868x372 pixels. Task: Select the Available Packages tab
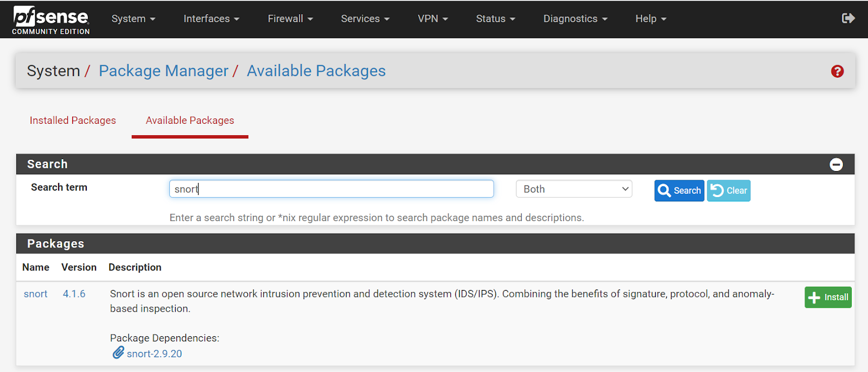[x=190, y=121]
